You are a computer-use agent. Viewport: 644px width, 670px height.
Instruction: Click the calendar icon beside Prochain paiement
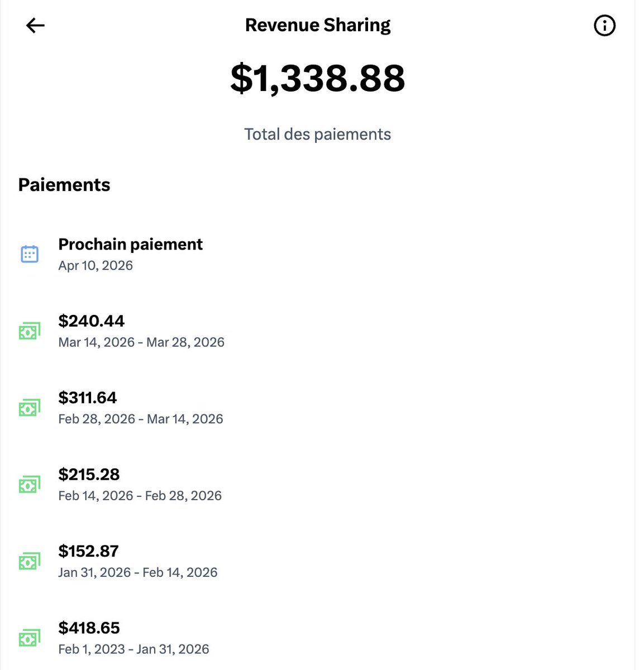(x=30, y=254)
